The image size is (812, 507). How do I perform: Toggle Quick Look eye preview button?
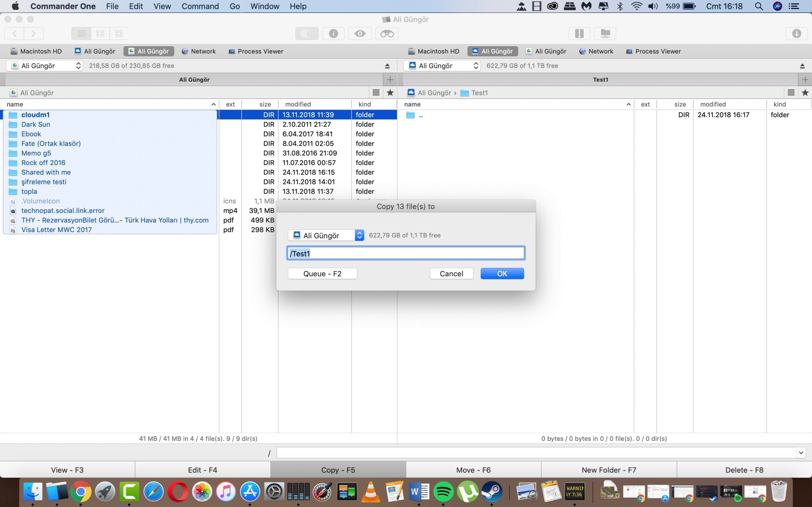tap(360, 34)
